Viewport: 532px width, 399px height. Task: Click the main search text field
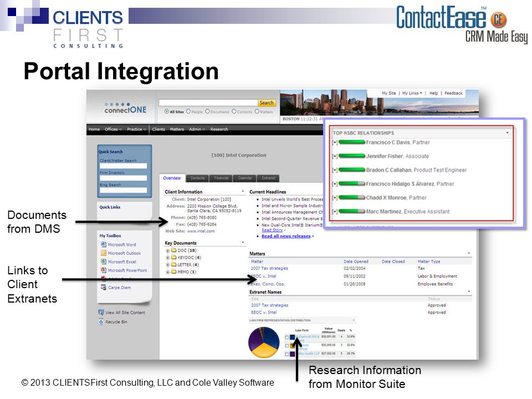[208, 103]
